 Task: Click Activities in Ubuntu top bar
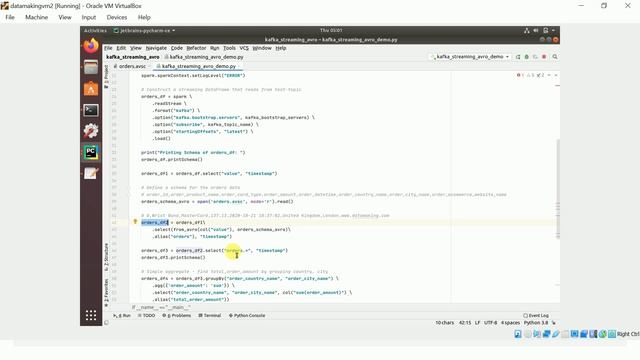click(x=95, y=30)
